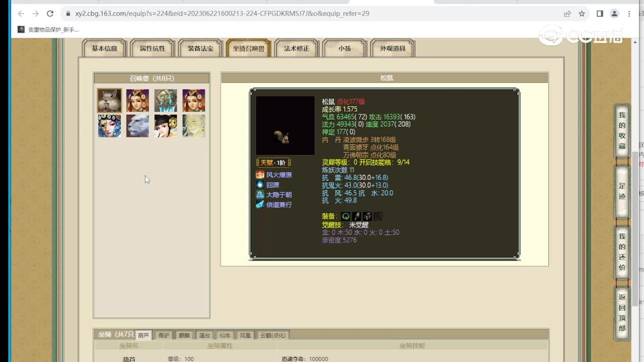
Task: Open 我的还价 side button
Action: 622,252
